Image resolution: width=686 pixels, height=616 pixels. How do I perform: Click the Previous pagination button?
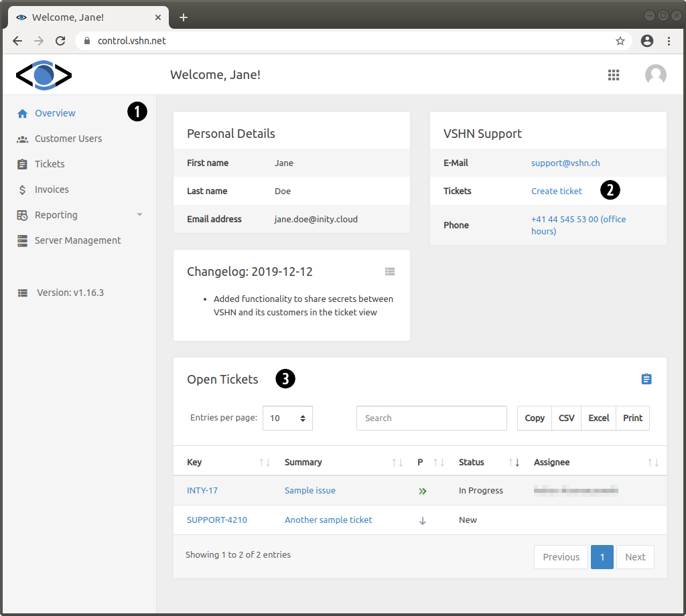(561, 557)
